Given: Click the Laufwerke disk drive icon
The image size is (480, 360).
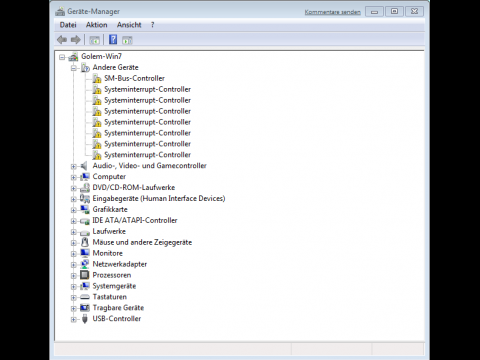Looking at the screenshot, I should [x=85, y=232].
